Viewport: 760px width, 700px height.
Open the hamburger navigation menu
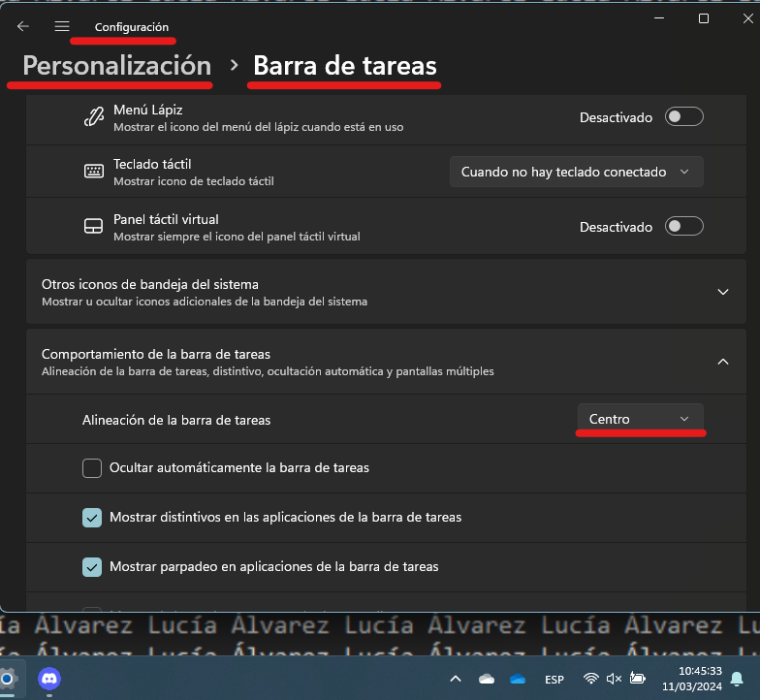click(62, 27)
